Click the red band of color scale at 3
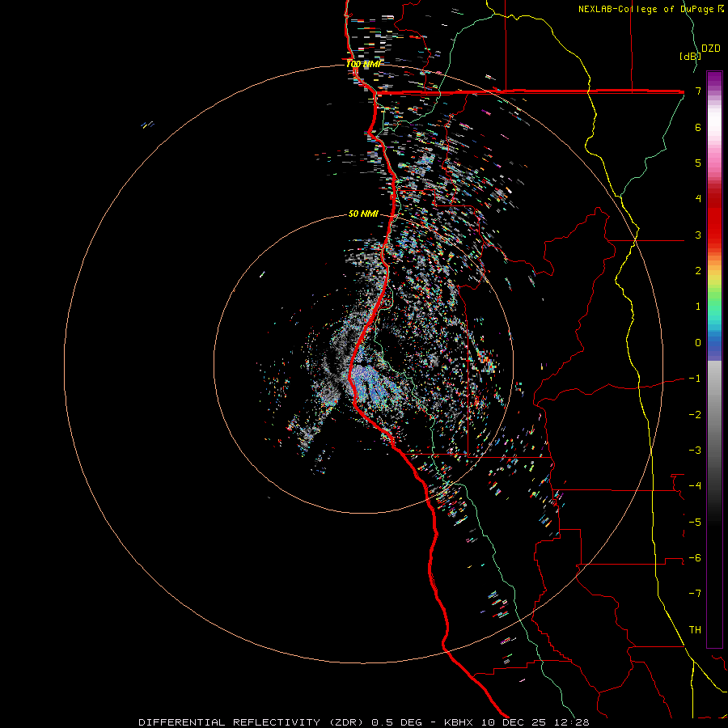Screen dimensions: 728x728 click(714, 235)
